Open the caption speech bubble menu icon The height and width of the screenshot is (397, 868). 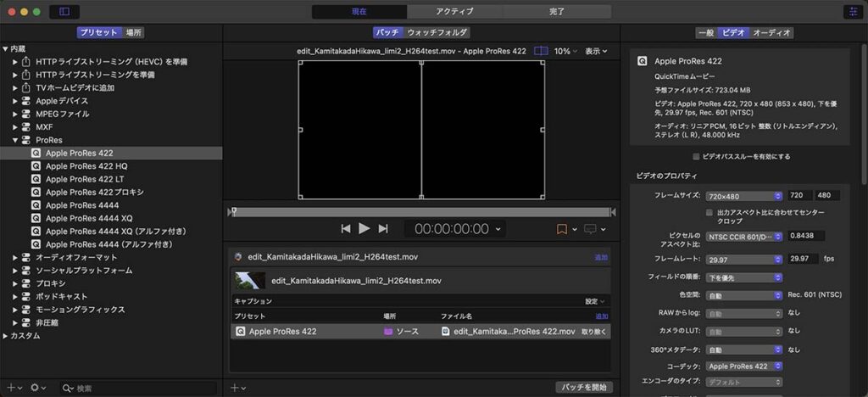[590, 228]
